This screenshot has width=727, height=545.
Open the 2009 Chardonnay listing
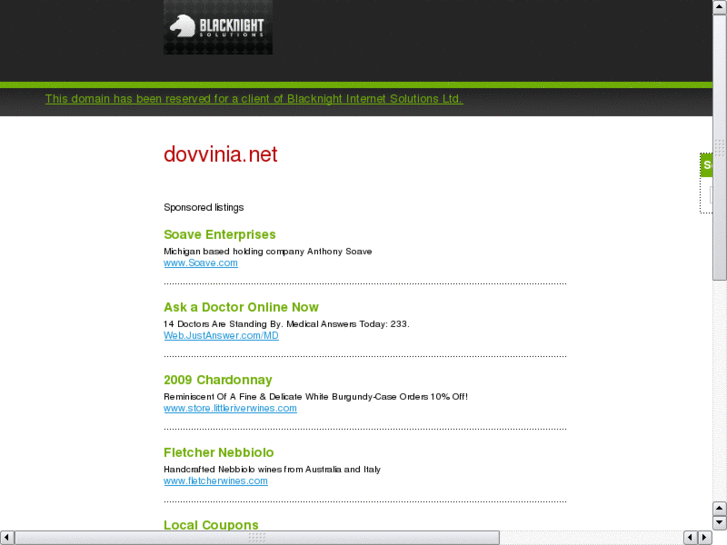click(x=218, y=380)
